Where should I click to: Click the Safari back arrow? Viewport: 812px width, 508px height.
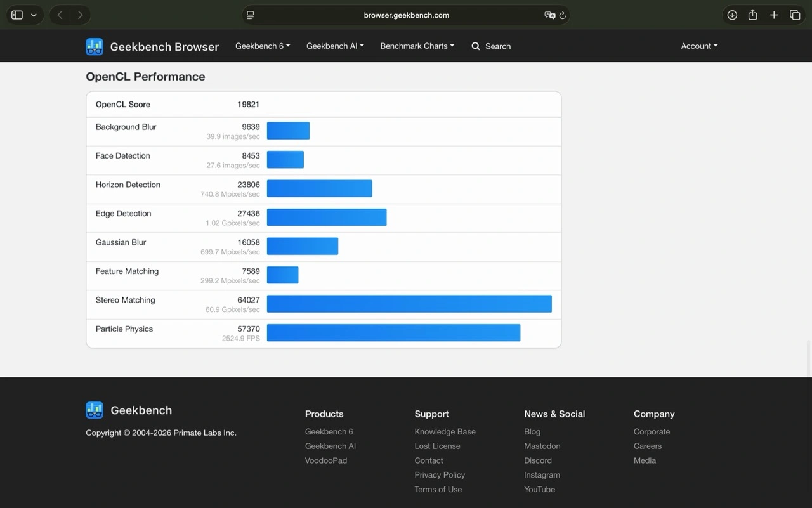coord(60,15)
